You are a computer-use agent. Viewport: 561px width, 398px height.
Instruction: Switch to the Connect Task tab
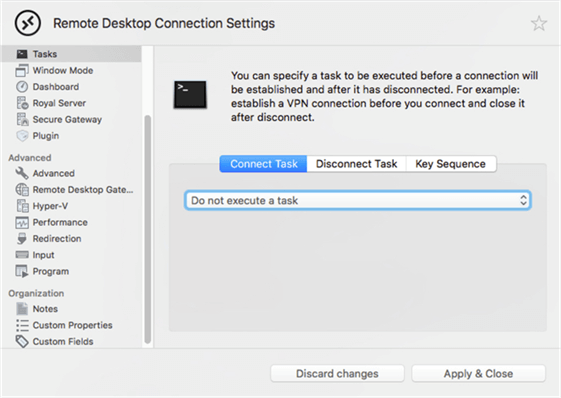tap(264, 164)
